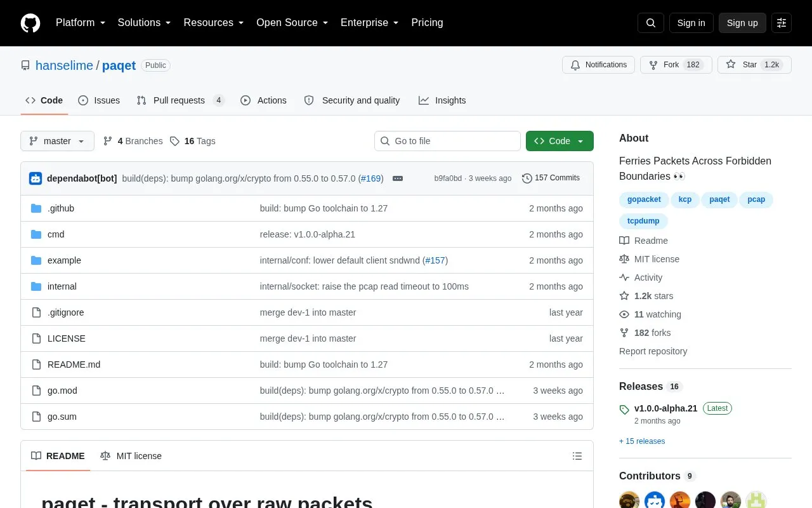Focus the Go to file field
This screenshot has width=812, height=508.
447,141
